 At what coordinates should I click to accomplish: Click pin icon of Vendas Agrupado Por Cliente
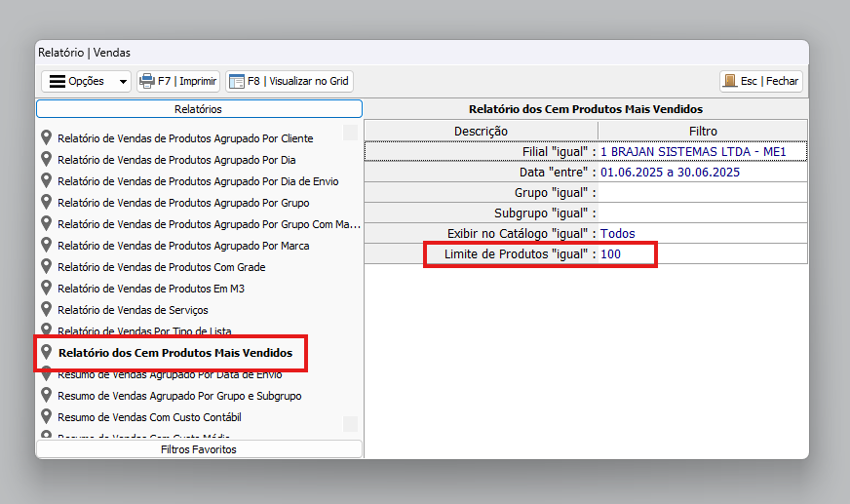coord(46,138)
